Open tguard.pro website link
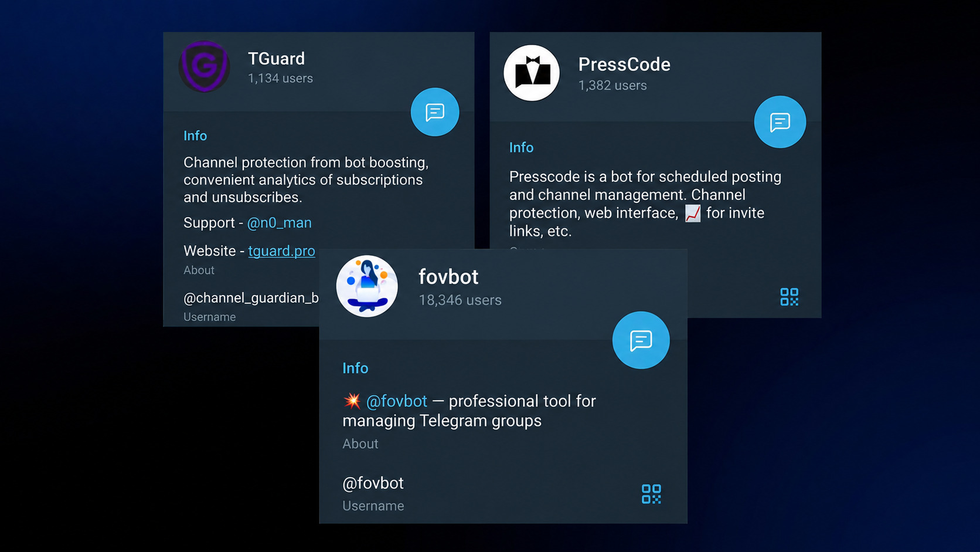 coord(281,251)
